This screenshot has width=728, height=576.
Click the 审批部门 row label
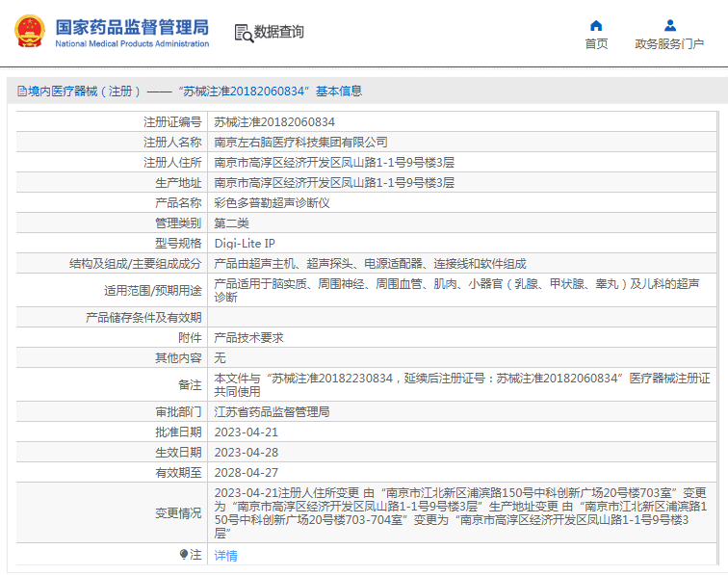178,412
